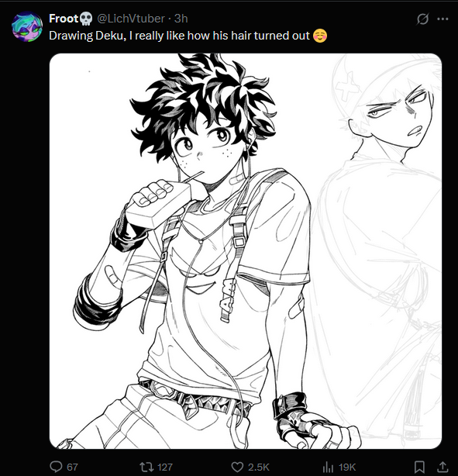This screenshot has height=476, width=458.
Task: Click the repost arrows icon
Action: [146, 467]
